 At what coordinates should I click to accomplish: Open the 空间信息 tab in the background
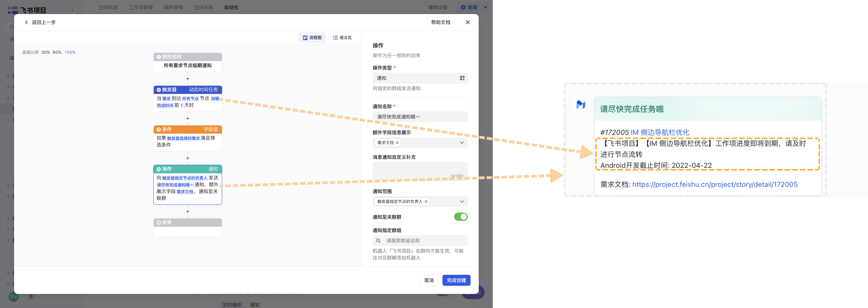108,7
